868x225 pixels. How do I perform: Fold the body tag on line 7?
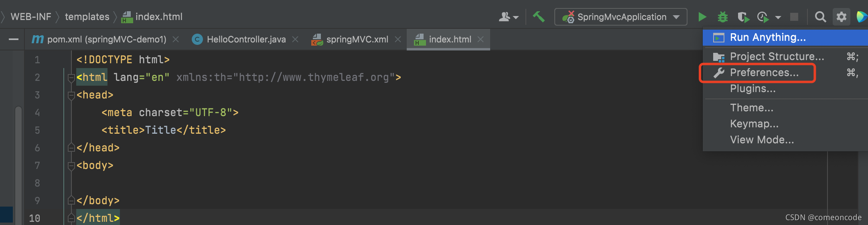(x=71, y=165)
